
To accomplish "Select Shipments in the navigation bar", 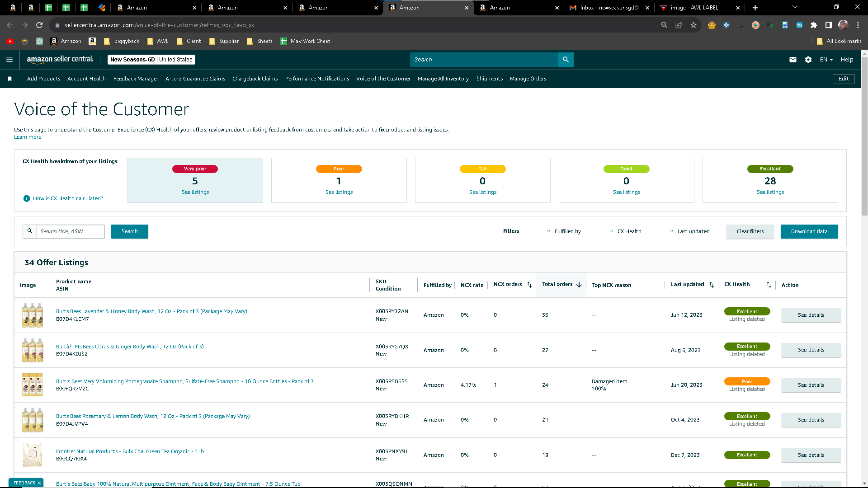I will pyautogui.click(x=490, y=79).
